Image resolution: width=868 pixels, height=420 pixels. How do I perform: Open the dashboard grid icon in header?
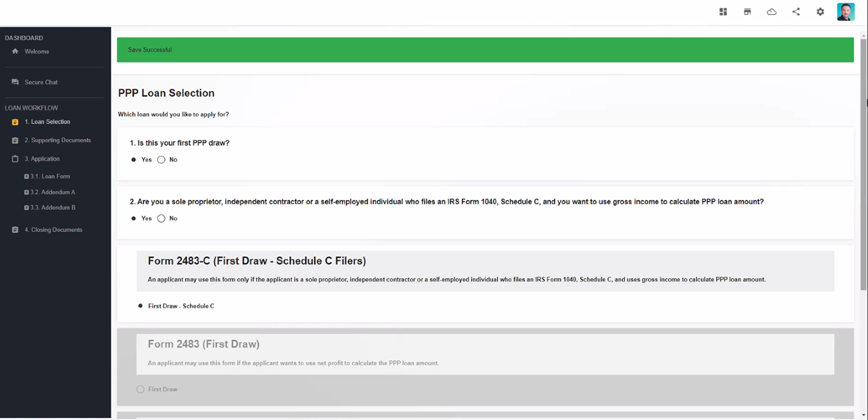click(x=723, y=12)
